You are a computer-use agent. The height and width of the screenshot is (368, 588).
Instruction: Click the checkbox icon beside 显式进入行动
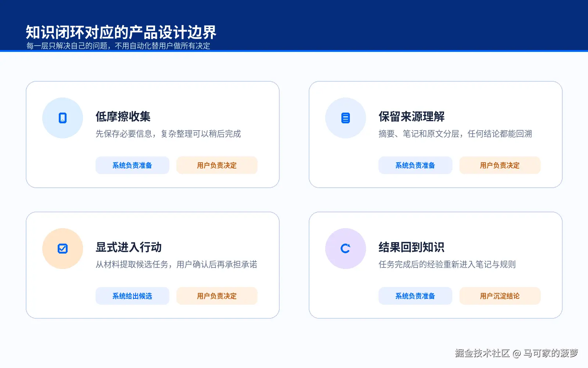pos(62,248)
